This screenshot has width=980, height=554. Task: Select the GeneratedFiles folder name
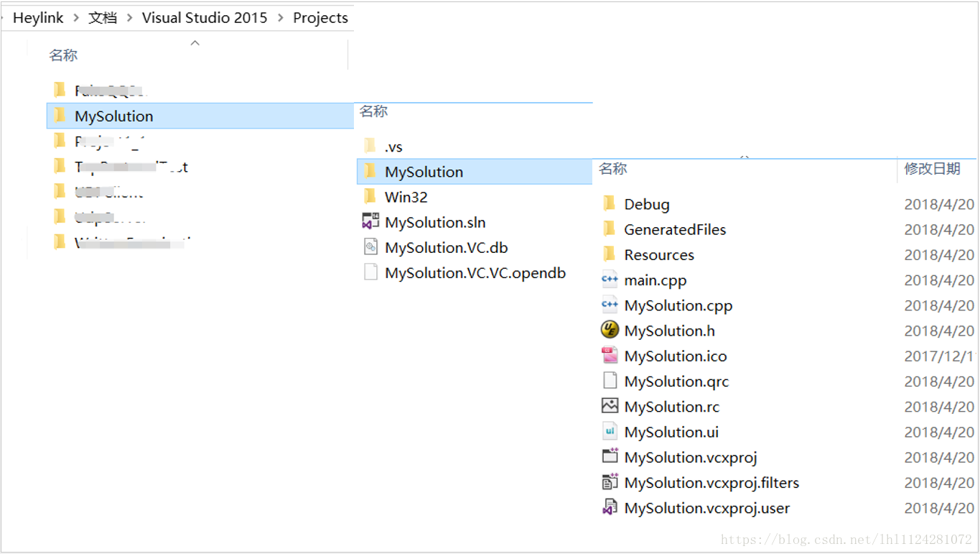[x=675, y=229]
